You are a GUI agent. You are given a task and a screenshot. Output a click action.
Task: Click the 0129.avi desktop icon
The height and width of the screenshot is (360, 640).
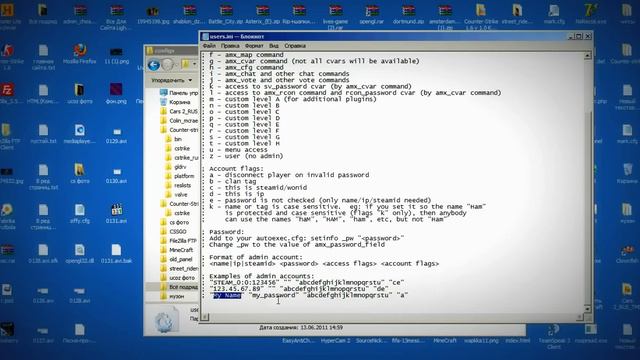tap(116, 136)
